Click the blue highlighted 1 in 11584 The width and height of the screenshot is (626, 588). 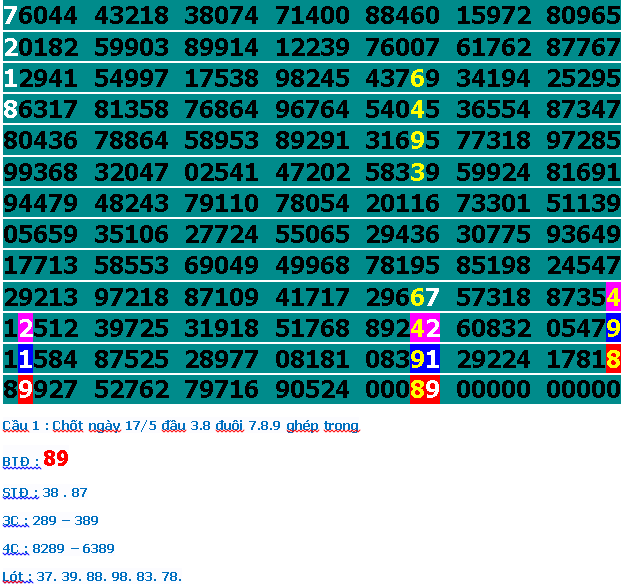[26, 359]
